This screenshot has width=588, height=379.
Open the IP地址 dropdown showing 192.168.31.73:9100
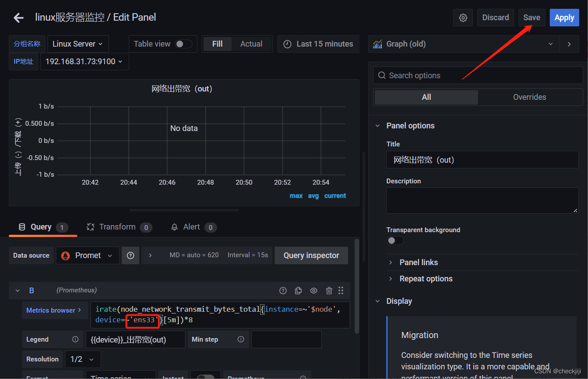pos(84,61)
